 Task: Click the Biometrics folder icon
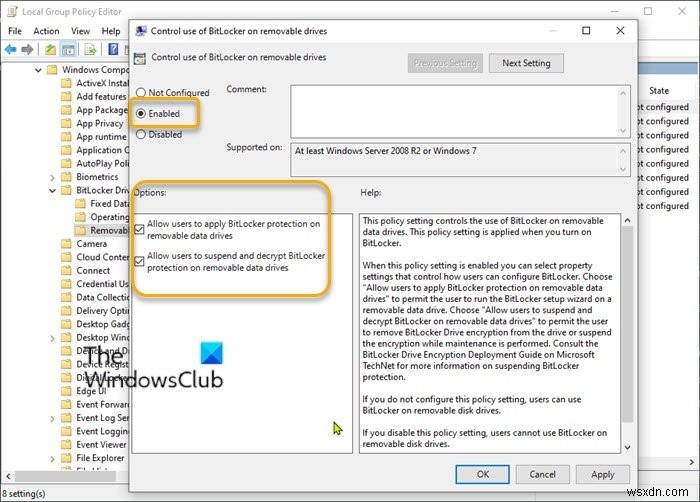coord(66,177)
